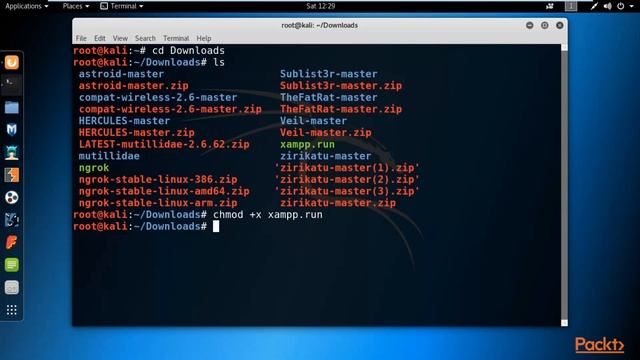Open the View menu in terminal
Viewport: 640px width, 360px height.
click(120, 38)
